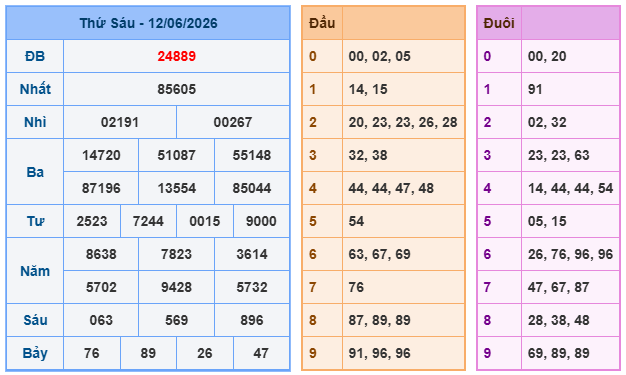Select seventh prize number 89

click(x=148, y=353)
